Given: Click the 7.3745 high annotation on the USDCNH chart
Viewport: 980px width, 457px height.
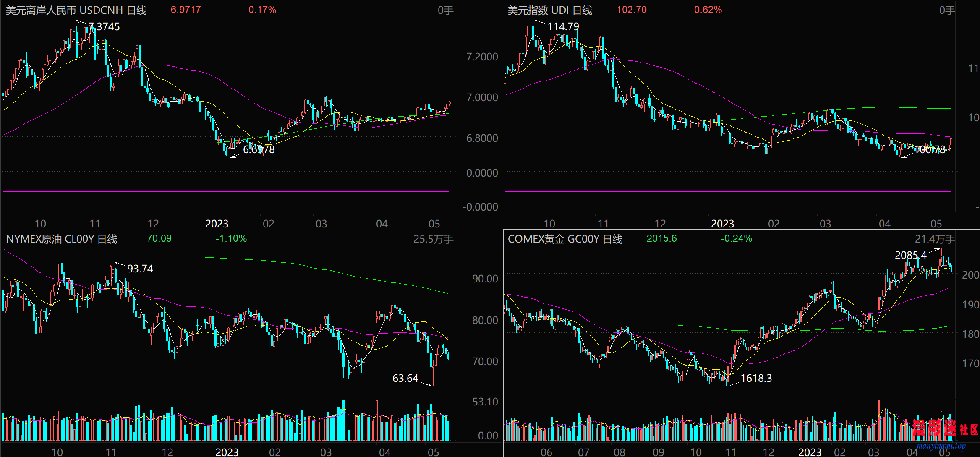Looking at the screenshot, I should 104,26.
